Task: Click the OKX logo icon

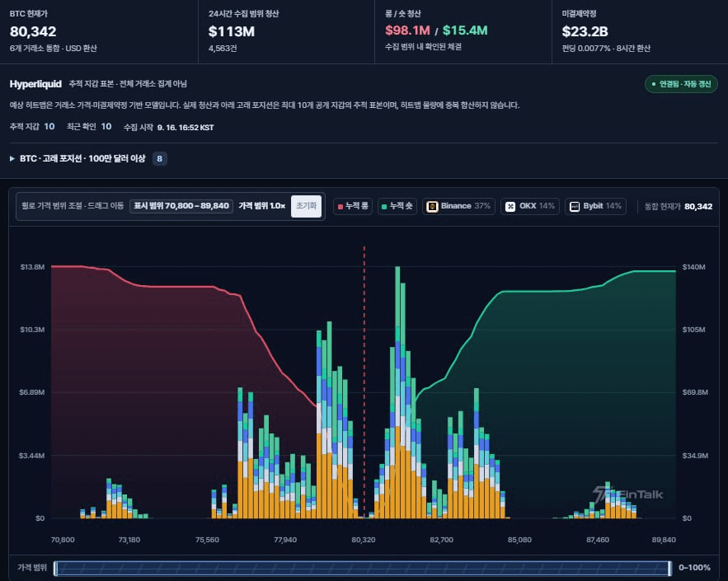Action: 510,207
